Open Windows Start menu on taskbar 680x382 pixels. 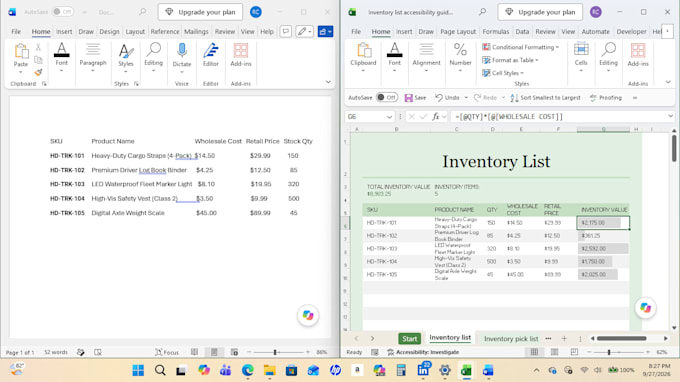pos(138,370)
